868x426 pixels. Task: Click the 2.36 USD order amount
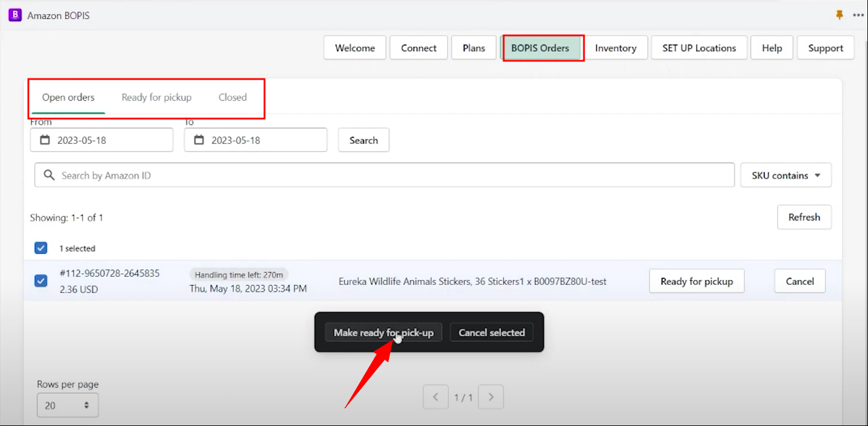click(x=79, y=289)
